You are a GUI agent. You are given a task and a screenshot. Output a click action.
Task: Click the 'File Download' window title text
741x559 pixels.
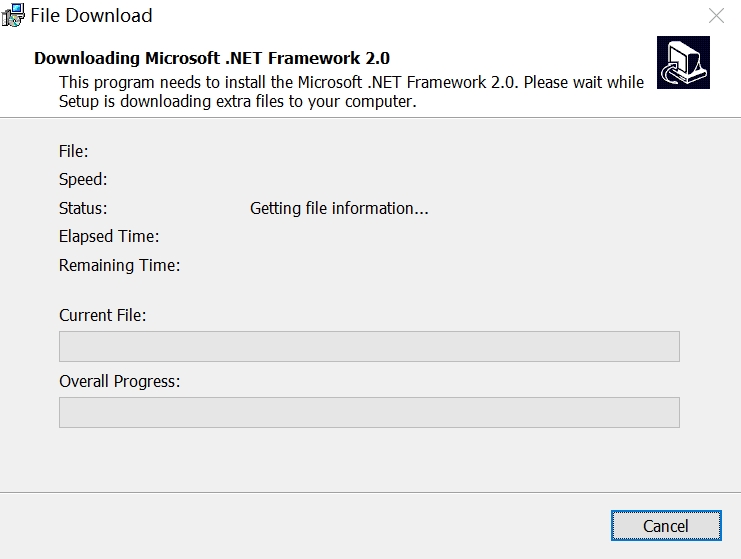coord(91,16)
